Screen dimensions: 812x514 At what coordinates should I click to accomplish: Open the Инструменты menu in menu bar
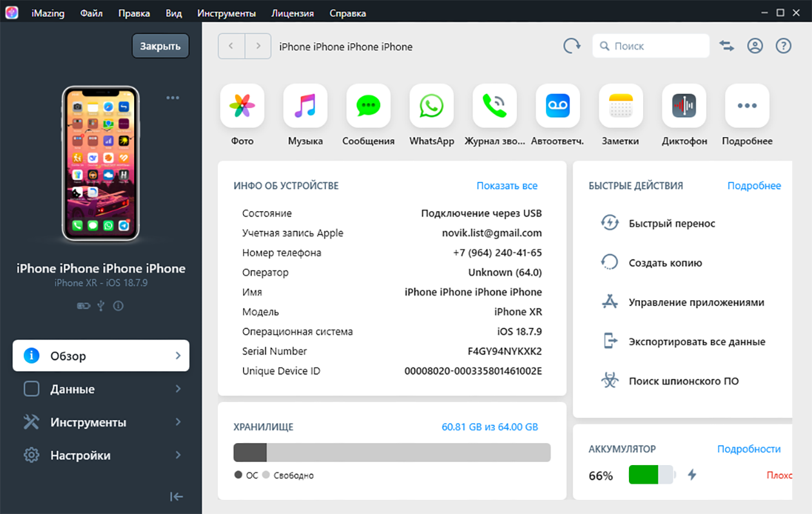[x=226, y=14]
